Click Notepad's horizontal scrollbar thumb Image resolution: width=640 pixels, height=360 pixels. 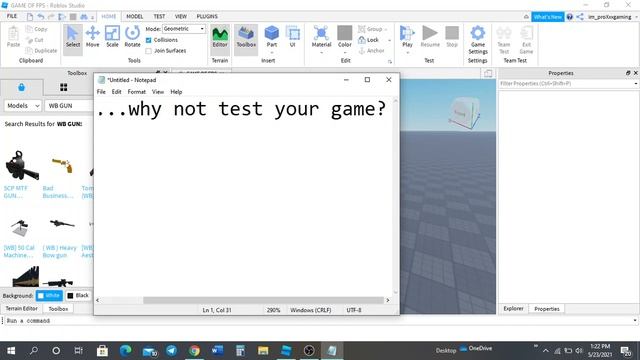pos(263,300)
